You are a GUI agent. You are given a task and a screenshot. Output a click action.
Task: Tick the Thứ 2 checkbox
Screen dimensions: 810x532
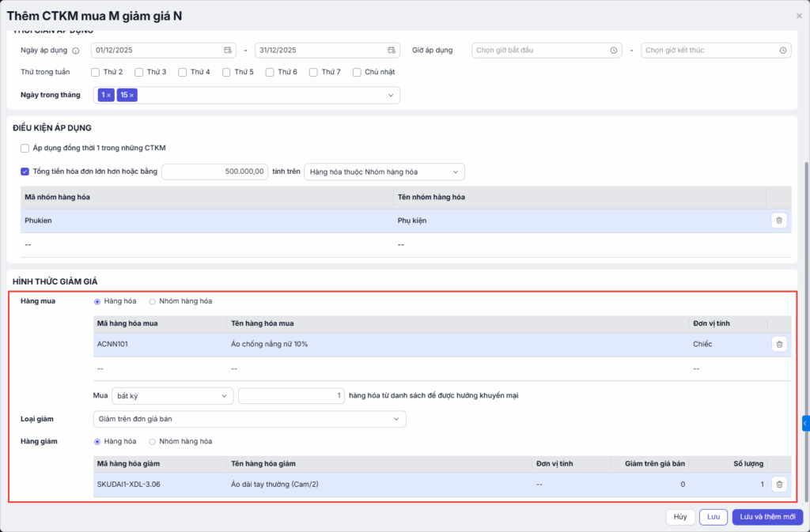click(96, 72)
